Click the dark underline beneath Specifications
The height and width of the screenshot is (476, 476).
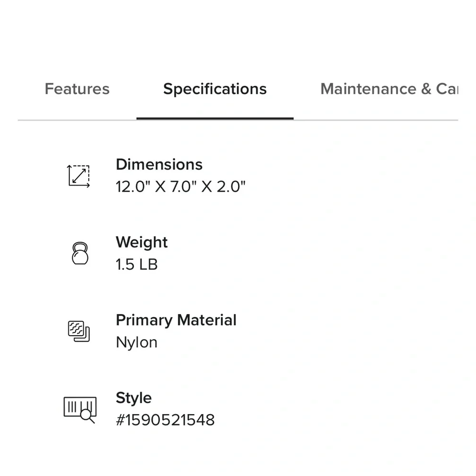(x=215, y=119)
